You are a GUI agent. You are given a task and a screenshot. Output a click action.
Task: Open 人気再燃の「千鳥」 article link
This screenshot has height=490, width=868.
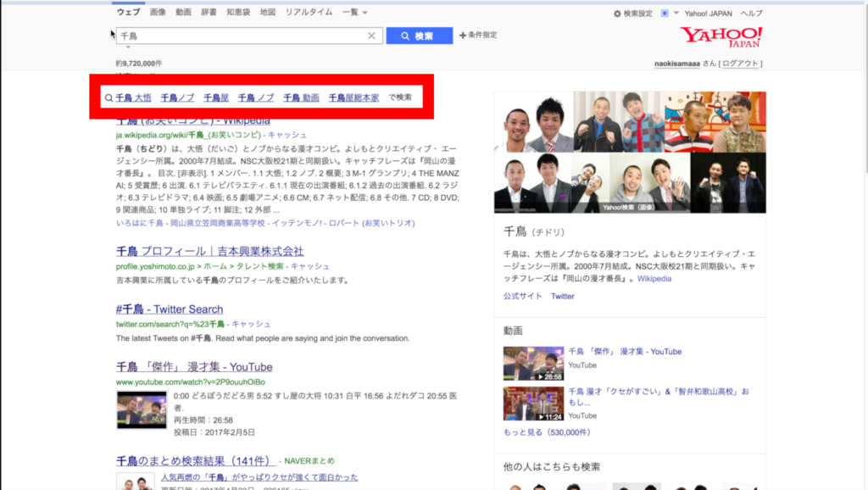pos(259,477)
